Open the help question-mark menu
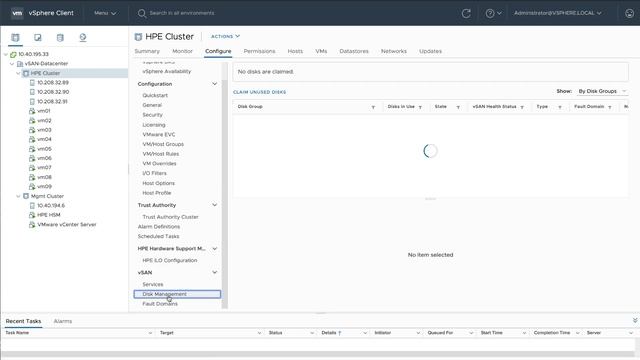Viewport: 640px width, 360px height. 493,13
